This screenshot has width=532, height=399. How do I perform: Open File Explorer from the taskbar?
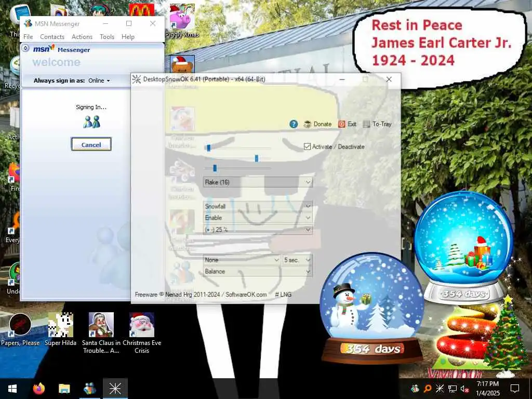click(64, 389)
